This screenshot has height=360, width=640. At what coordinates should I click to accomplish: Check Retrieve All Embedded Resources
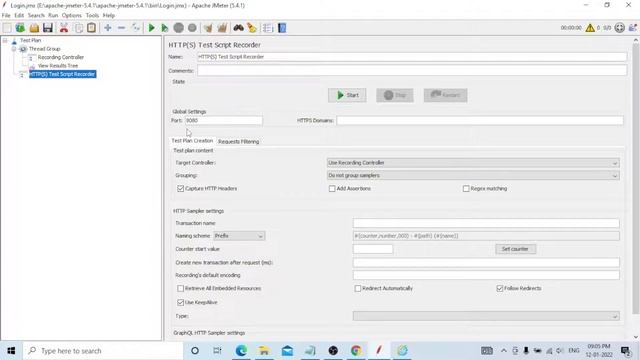180,288
